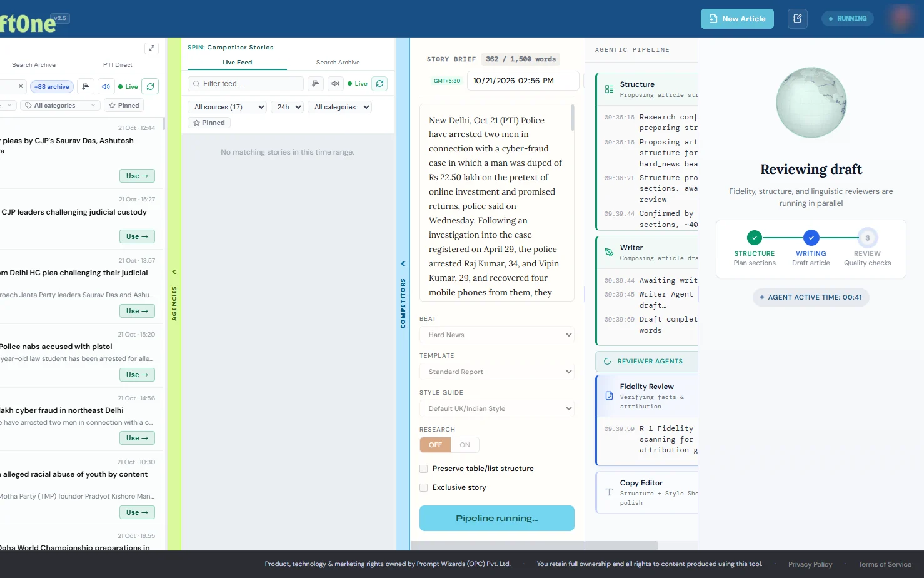Open the Style Guide dropdown
This screenshot has height=578, width=924.
[497, 408]
